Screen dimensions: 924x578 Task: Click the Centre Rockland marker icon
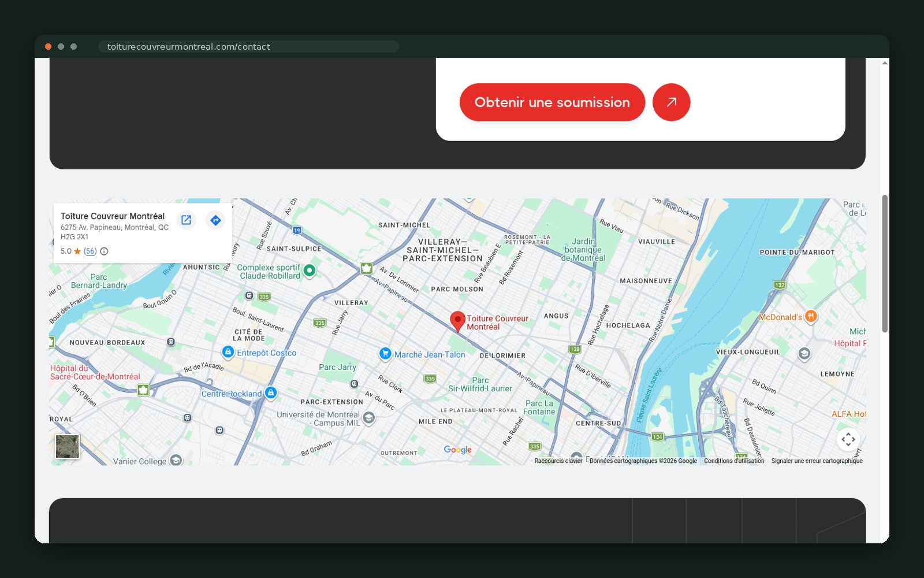pos(270,393)
